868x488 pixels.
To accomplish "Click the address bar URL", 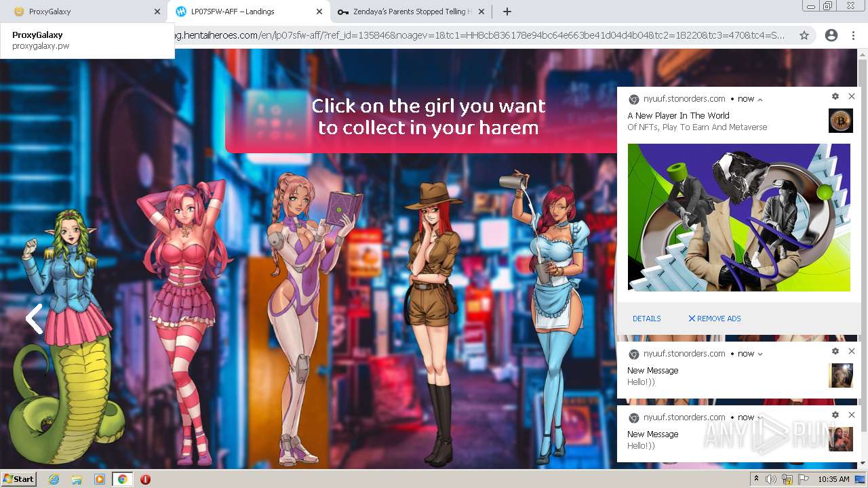I will tap(479, 35).
